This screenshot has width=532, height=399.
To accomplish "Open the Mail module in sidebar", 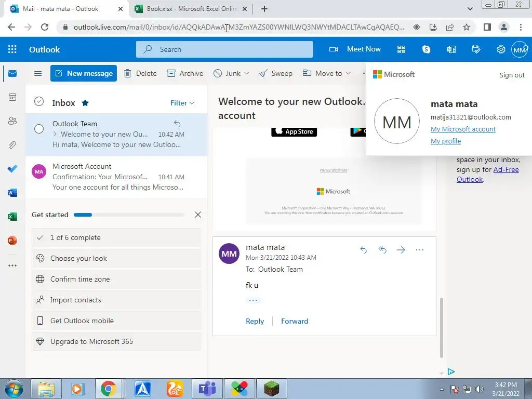I will tap(12, 73).
